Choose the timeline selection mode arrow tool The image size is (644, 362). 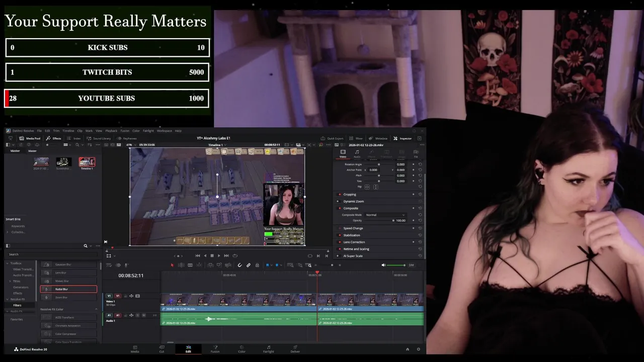(172, 265)
